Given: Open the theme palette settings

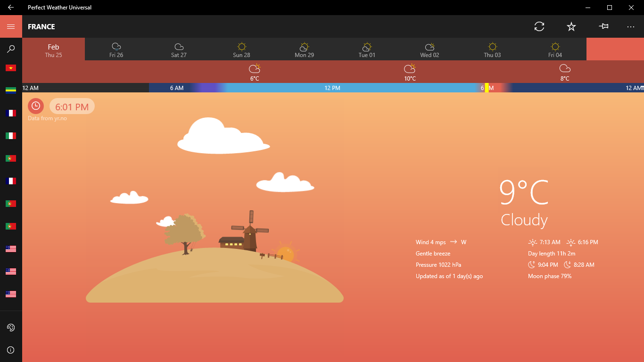Looking at the screenshot, I should [x=11, y=327].
